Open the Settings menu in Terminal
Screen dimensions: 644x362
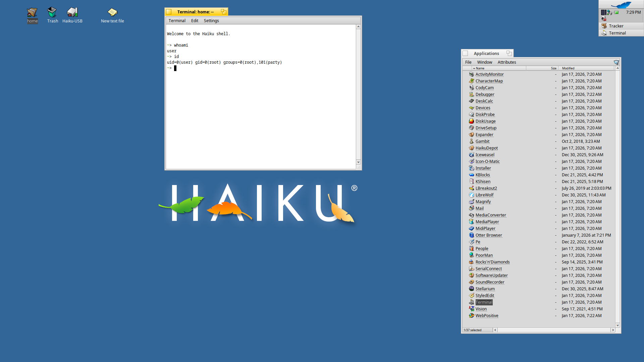pyautogui.click(x=211, y=20)
